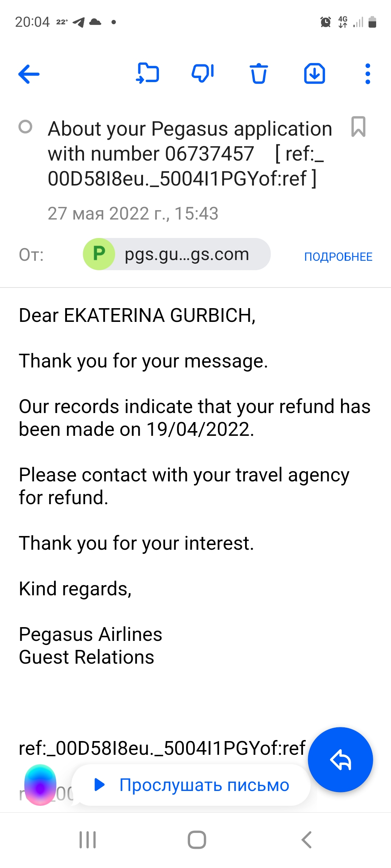The height and width of the screenshot is (868, 391).
Task: Tap the email date 27 мая 2022
Action: (133, 213)
